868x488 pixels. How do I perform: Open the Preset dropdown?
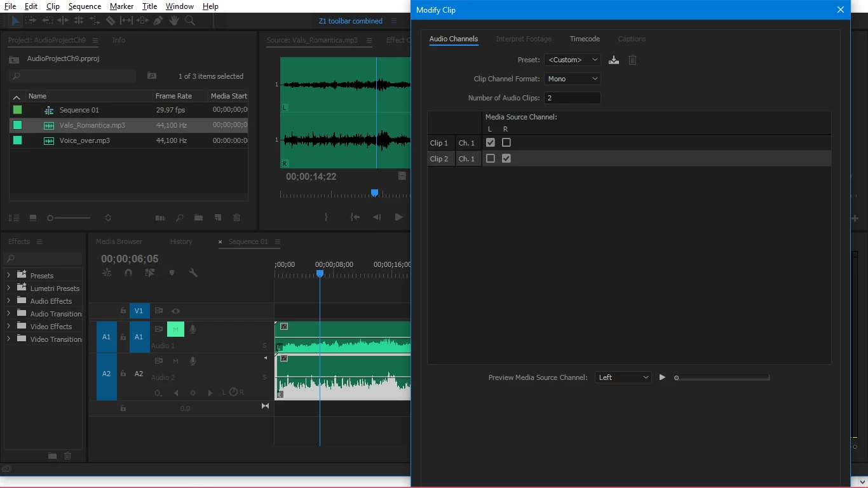(x=573, y=60)
